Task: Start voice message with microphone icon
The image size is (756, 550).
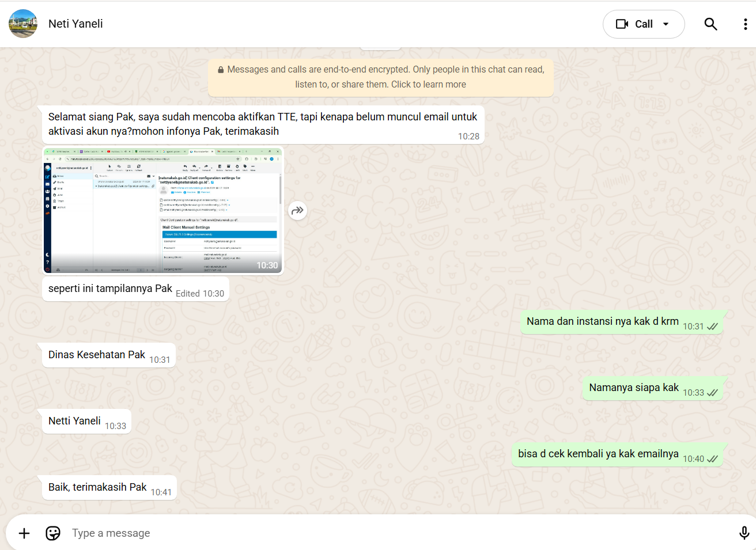Action: [x=744, y=533]
